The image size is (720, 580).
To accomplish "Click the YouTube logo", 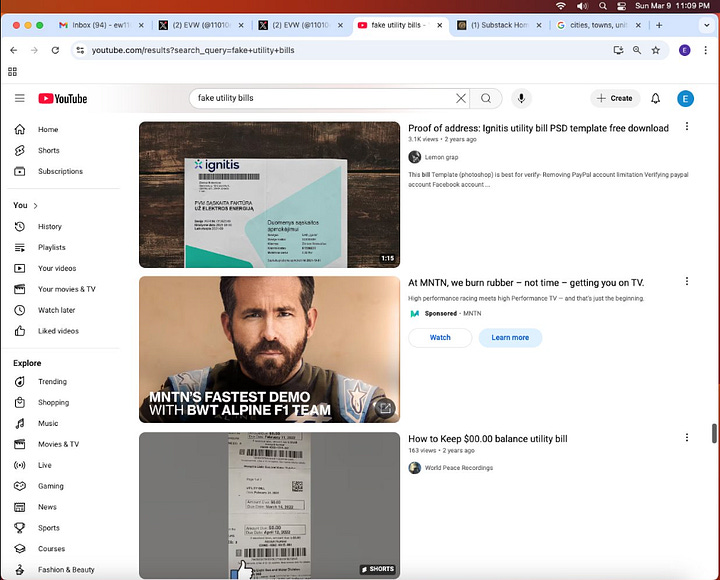I will click(62, 99).
